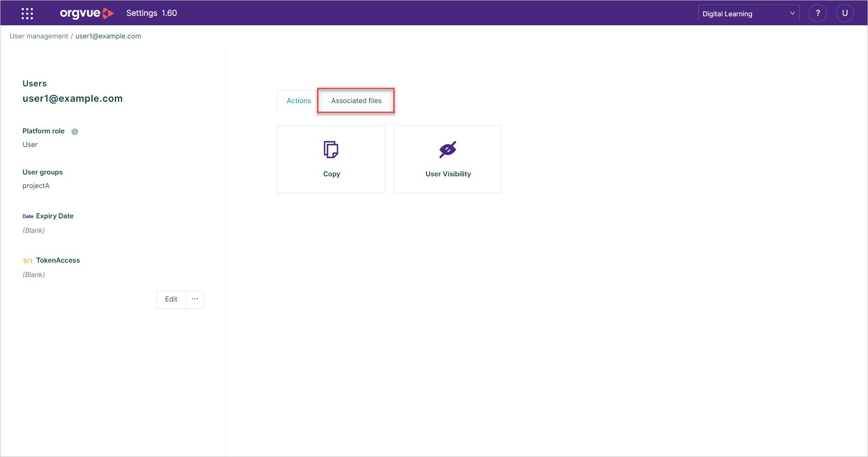Click the User Visibility card label

448,174
